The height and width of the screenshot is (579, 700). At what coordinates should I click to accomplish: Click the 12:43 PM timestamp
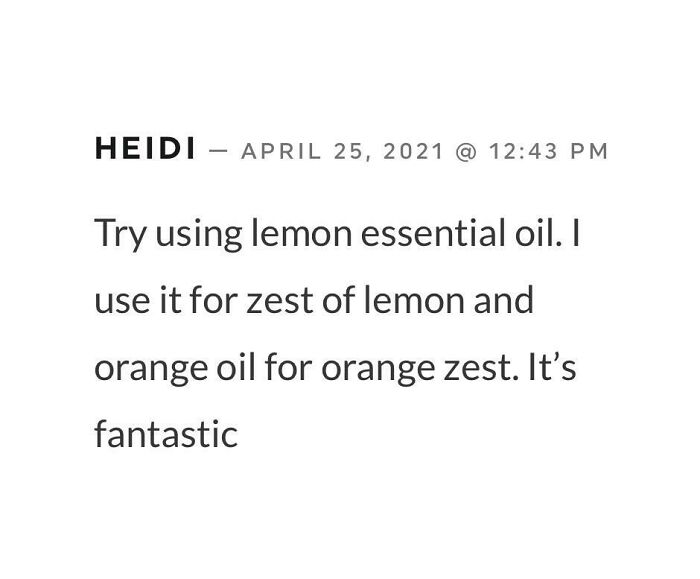click(546, 152)
